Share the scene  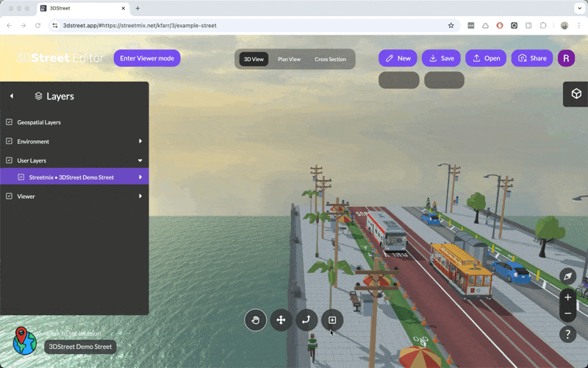click(532, 58)
